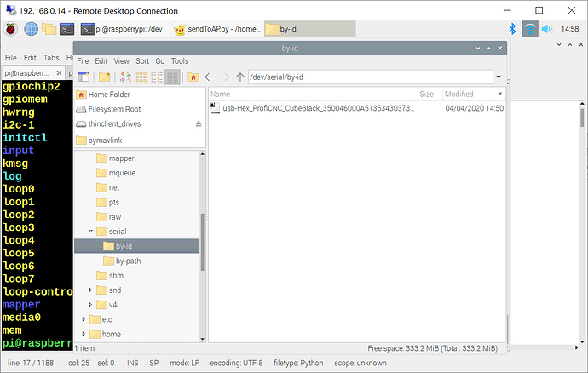Go forward to the next folder
The image size is (588, 373).
[225, 77]
